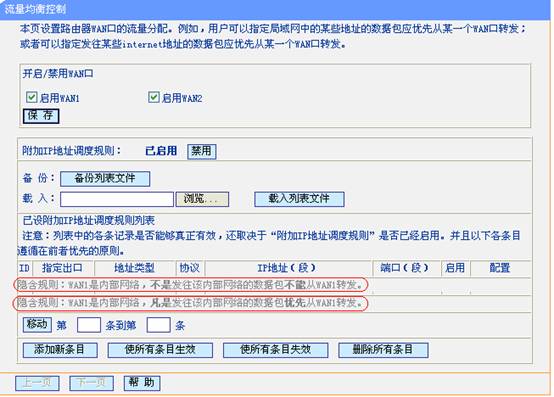Click 使所有条目失效 button
Image resolution: width=554 pixels, height=397 pixels.
click(276, 350)
